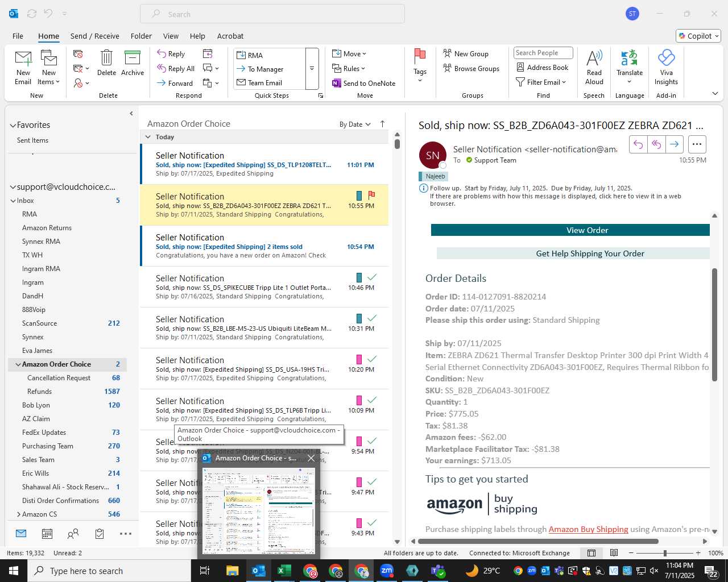Toggle the complete checkmark on 10:46 PM message

click(x=372, y=277)
